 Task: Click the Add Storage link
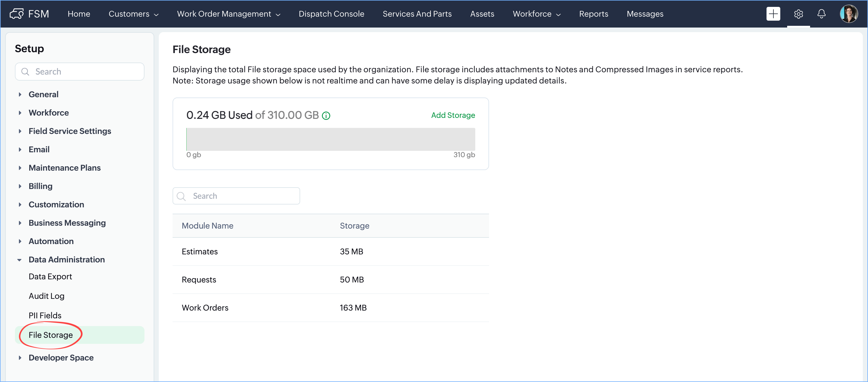coord(453,115)
